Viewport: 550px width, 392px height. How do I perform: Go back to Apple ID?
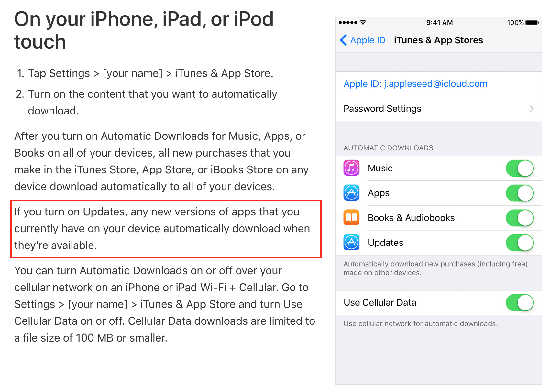[x=363, y=40]
